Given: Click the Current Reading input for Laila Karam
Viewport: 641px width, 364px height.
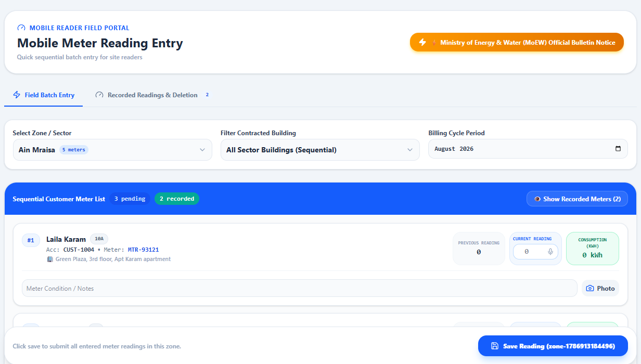Looking at the screenshot, I should [x=535, y=252].
